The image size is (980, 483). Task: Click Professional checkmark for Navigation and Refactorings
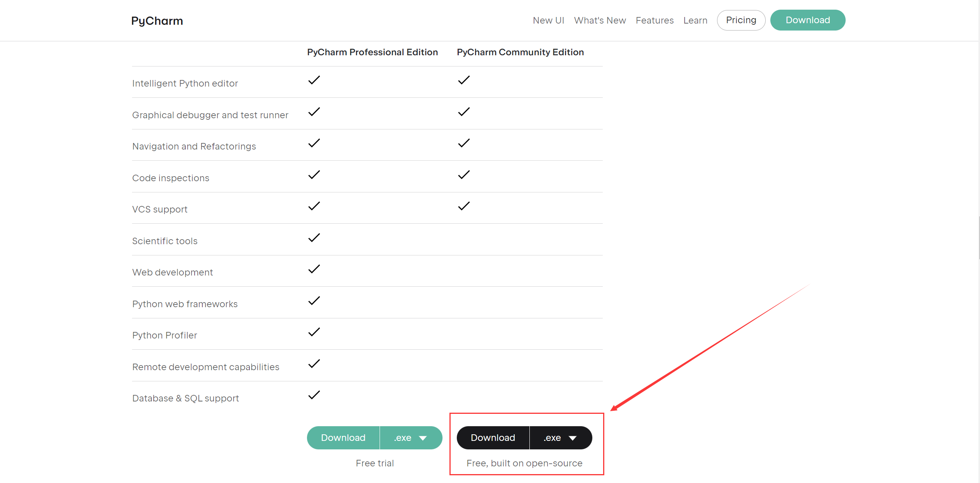click(x=314, y=143)
